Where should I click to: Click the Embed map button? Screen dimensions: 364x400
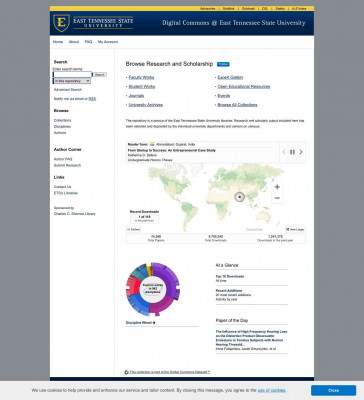click(133, 230)
